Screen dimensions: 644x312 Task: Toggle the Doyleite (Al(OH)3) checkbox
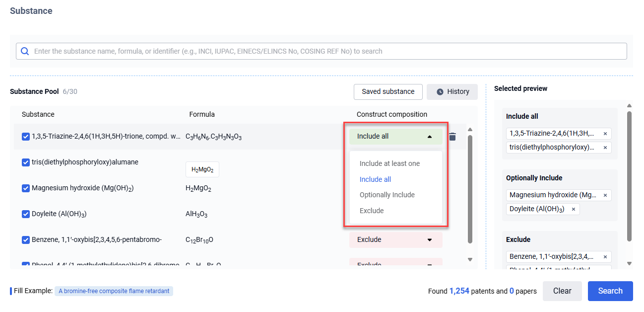pos(26,214)
